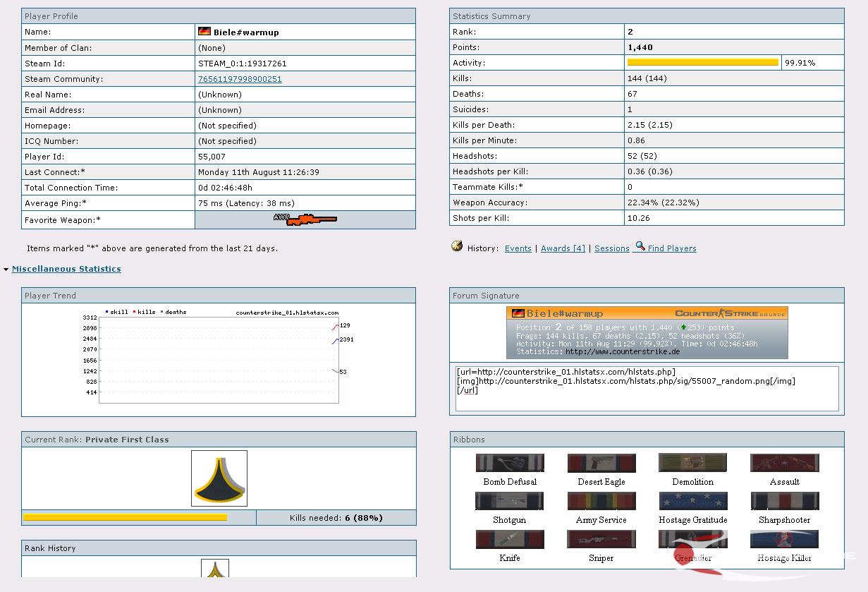Image resolution: width=868 pixels, height=592 pixels.
Task: Collapse the Miscellaneous Statistics section arrow
Action: [6, 270]
